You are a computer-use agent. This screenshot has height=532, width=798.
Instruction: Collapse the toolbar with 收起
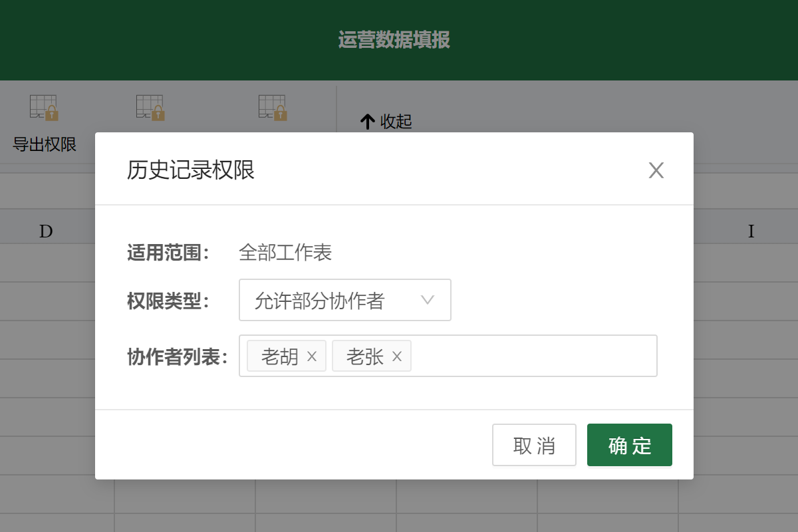[386, 121]
